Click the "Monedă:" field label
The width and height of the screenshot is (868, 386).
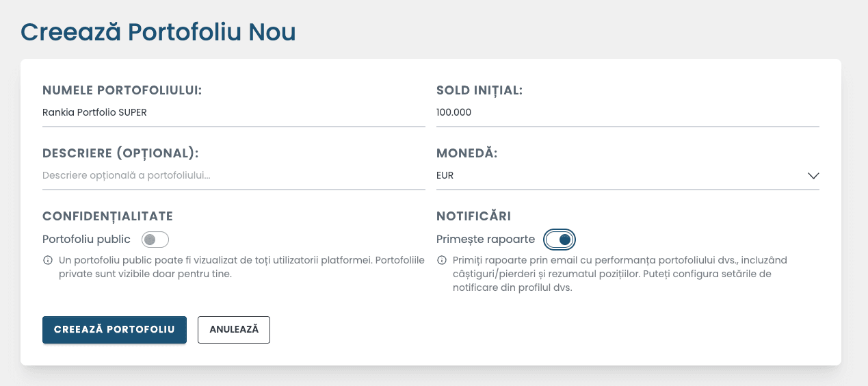click(x=466, y=153)
